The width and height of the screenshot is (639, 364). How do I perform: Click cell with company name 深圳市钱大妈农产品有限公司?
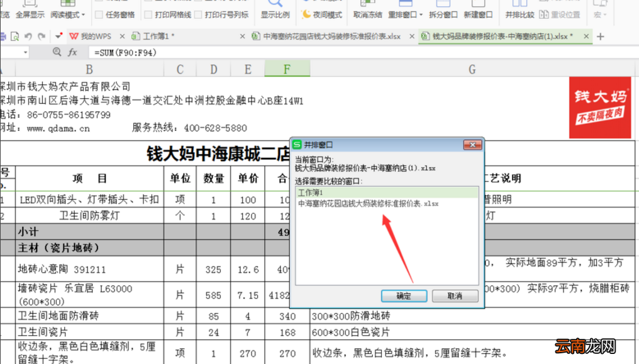[65, 87]
